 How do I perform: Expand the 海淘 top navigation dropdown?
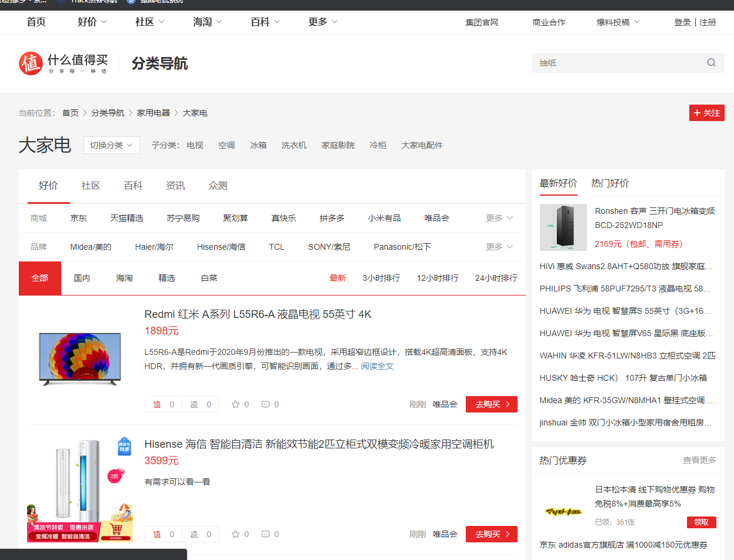pyautogui.click(x=208, y=22)
